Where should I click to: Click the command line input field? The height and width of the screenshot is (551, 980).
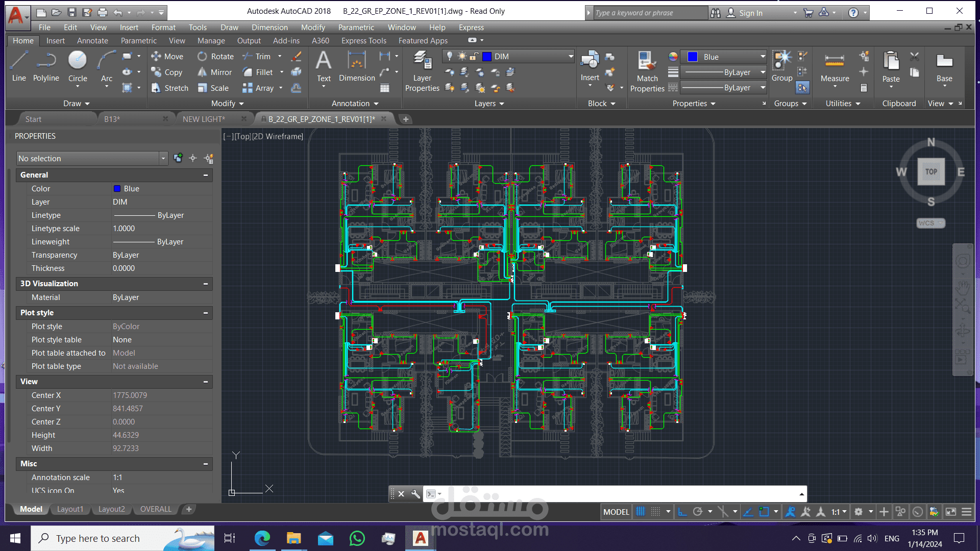click(612, 494)
